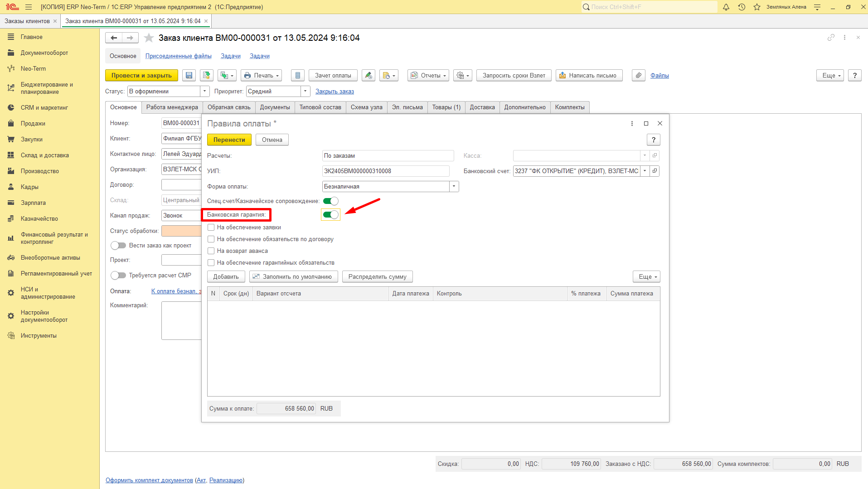Copy link to this order icon

tap(831, 38)
